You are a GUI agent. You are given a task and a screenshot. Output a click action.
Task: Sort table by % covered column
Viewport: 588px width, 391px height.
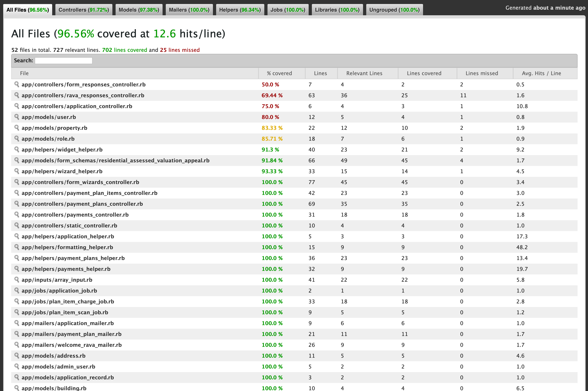(279, 73)
